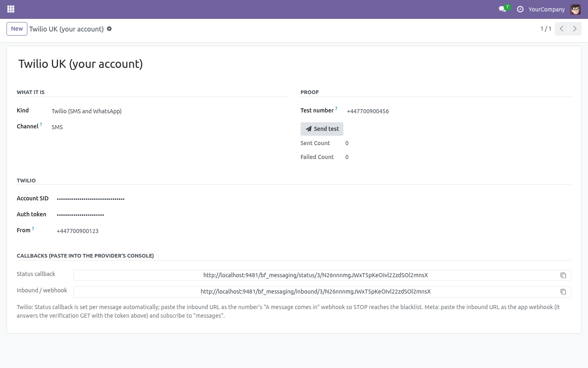Go to the previous record arrow

click(x=561, y=29)
